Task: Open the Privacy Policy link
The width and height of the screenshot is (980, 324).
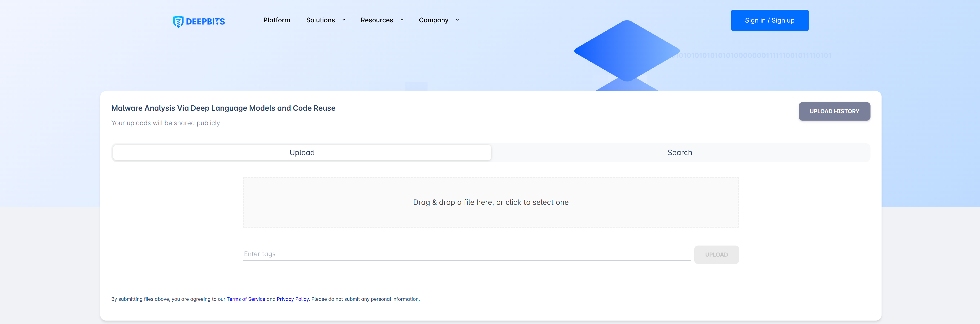Action: click(293, 299)
